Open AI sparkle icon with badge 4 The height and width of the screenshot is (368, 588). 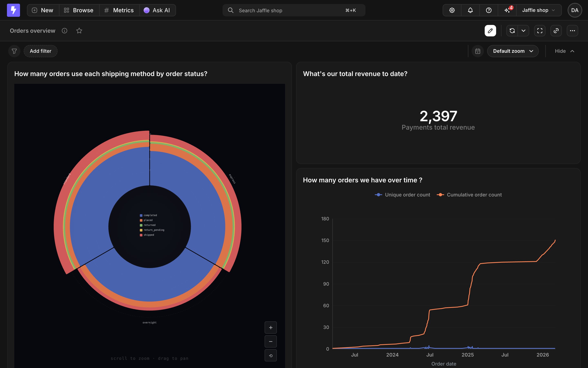tap(507, 10)
